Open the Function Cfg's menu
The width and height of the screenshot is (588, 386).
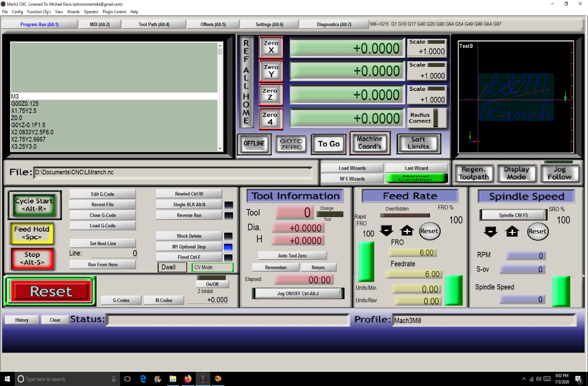point(39,12)
